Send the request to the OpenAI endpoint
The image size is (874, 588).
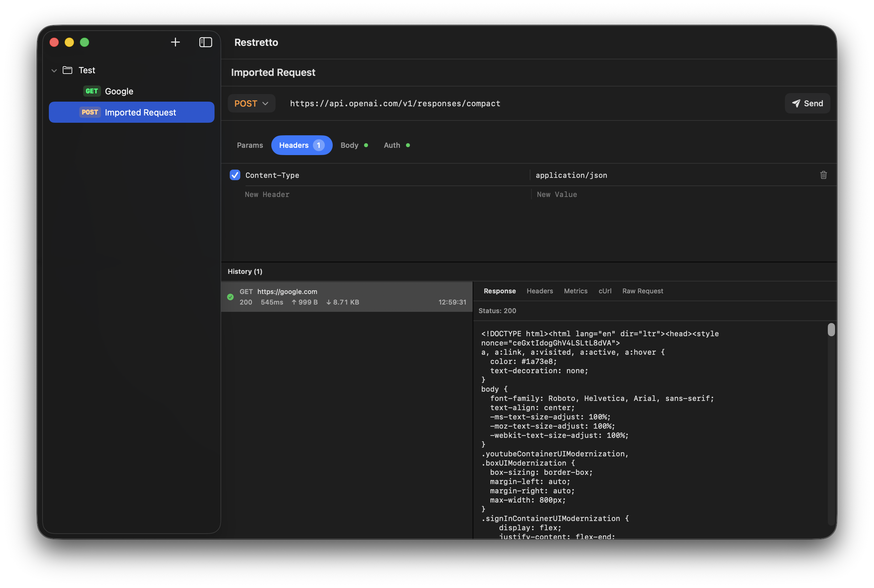tap(807, 103)
